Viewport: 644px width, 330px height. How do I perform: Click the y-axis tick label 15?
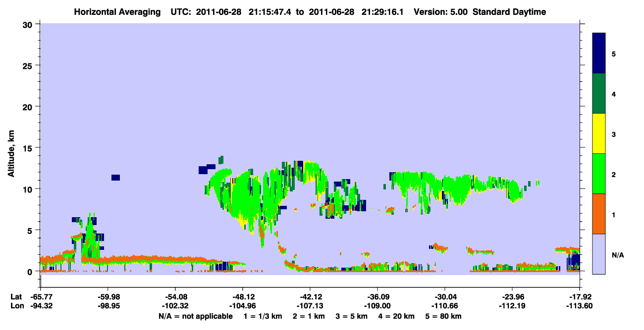29,148
